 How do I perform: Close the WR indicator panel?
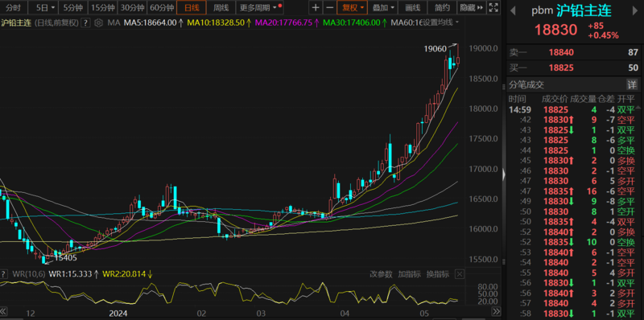(x=460, y=274)
